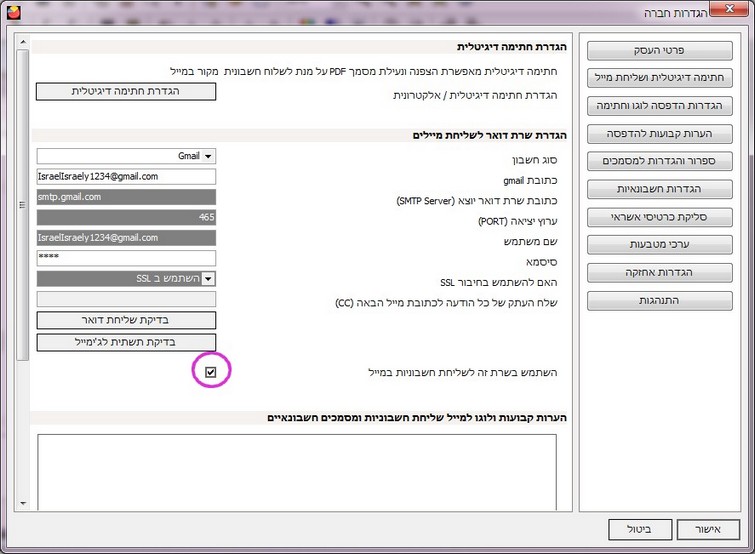Expand the השתמש ב SSL dropdown
The height and width of the screenshot is (554, 755).
(x=208, y=279)
